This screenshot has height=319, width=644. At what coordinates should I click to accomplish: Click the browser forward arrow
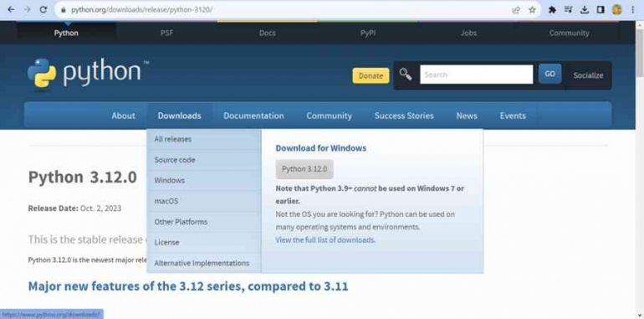point(27,9)
